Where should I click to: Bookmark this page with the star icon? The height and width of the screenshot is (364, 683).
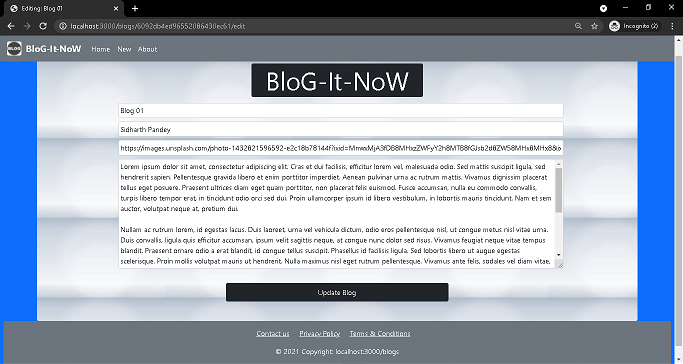[594, 26]
